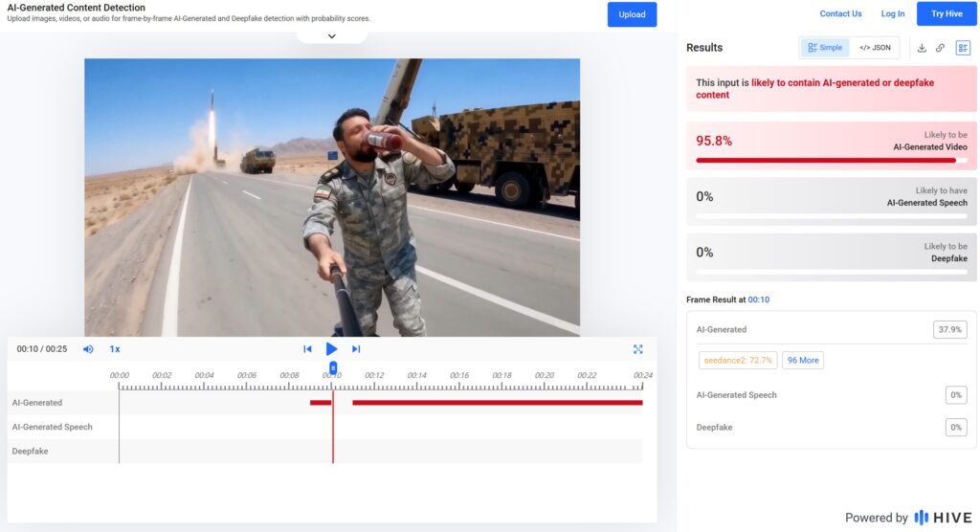Play the analyzed video
The height and width of the screenshot is (532, 980).
click(331, 349)
